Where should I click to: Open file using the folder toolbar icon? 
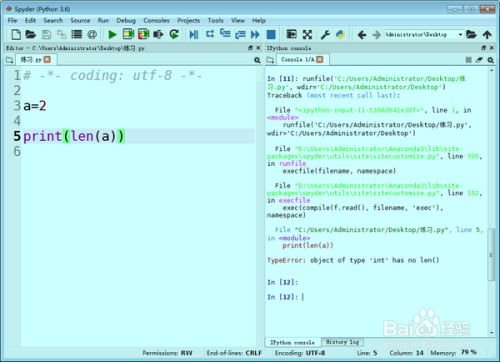pos(31,34)
